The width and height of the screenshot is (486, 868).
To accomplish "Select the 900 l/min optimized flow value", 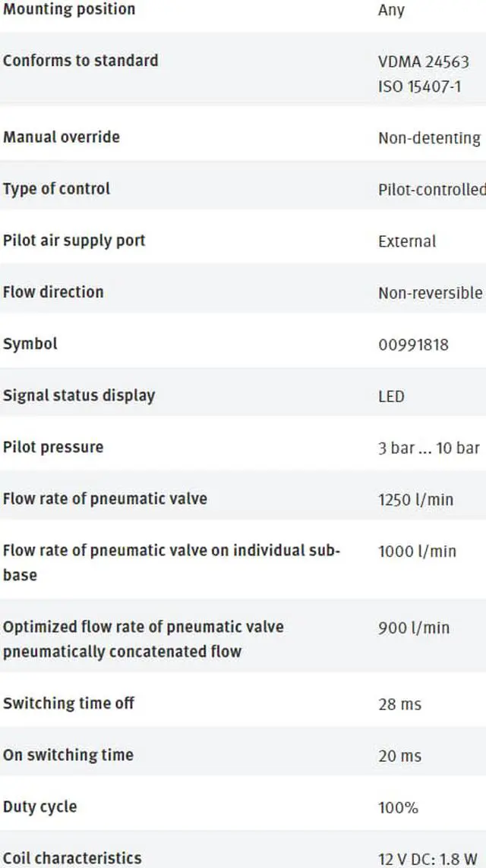I will [x=414, y=628].
